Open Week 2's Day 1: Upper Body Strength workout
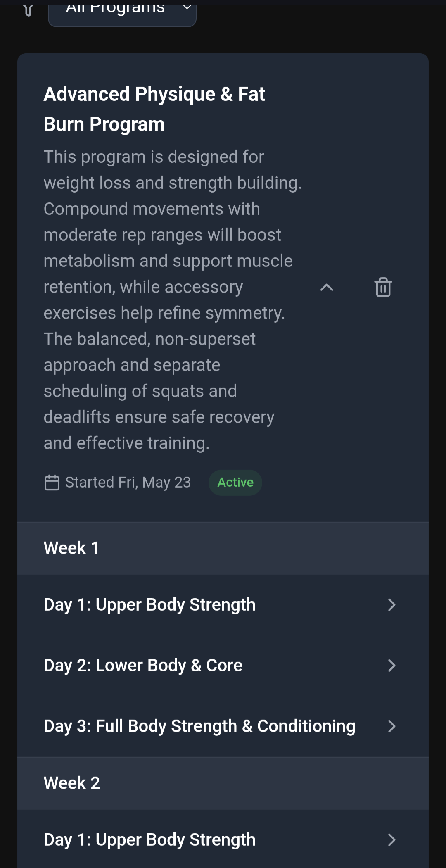 pyautogui.click(x=149, y=840)
